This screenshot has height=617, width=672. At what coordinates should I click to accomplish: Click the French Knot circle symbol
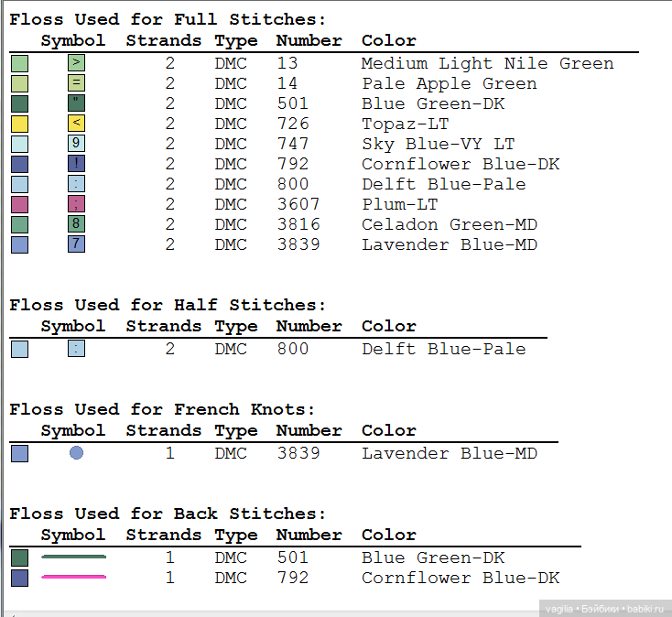(x=76, y=452)
